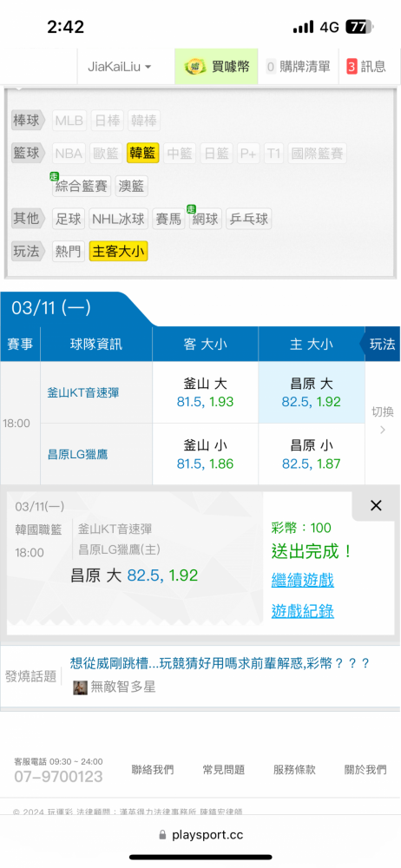Select 國際籃賽 international basketball
Viewport: 401px width, 868px height.
pyautogui.click(x=318, y=154)
